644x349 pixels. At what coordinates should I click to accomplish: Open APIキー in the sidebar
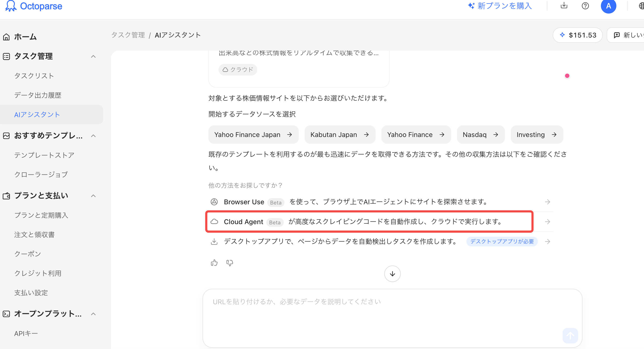(x=26, y=334)
